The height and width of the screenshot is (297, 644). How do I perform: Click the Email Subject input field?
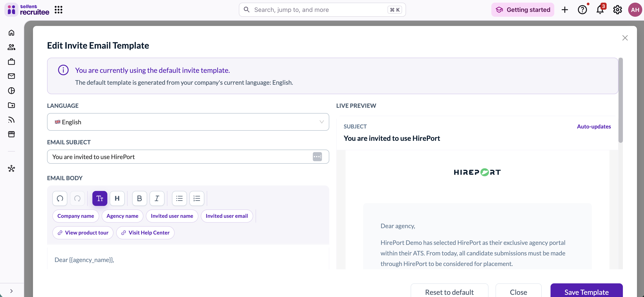(x=188, y=157)
